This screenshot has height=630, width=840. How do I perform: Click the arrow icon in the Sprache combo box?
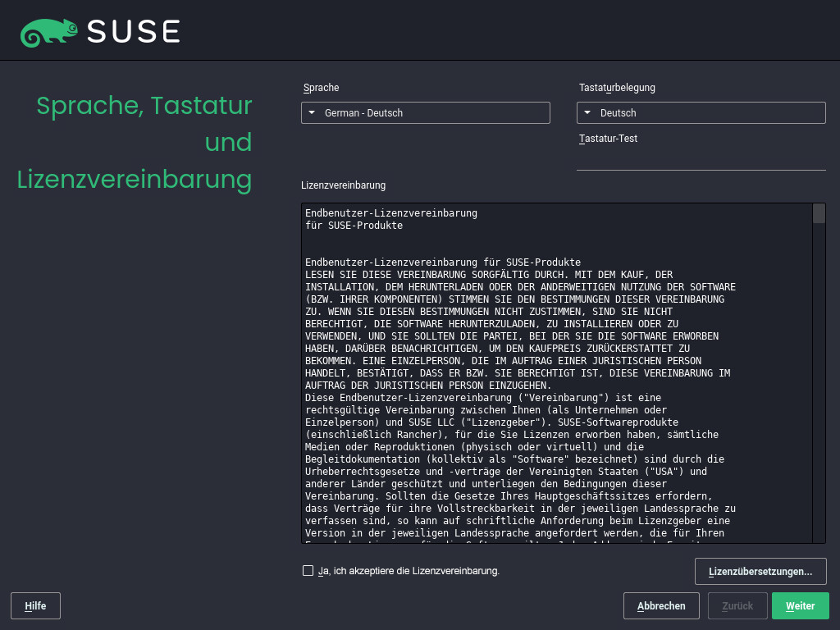click(313, 113)
